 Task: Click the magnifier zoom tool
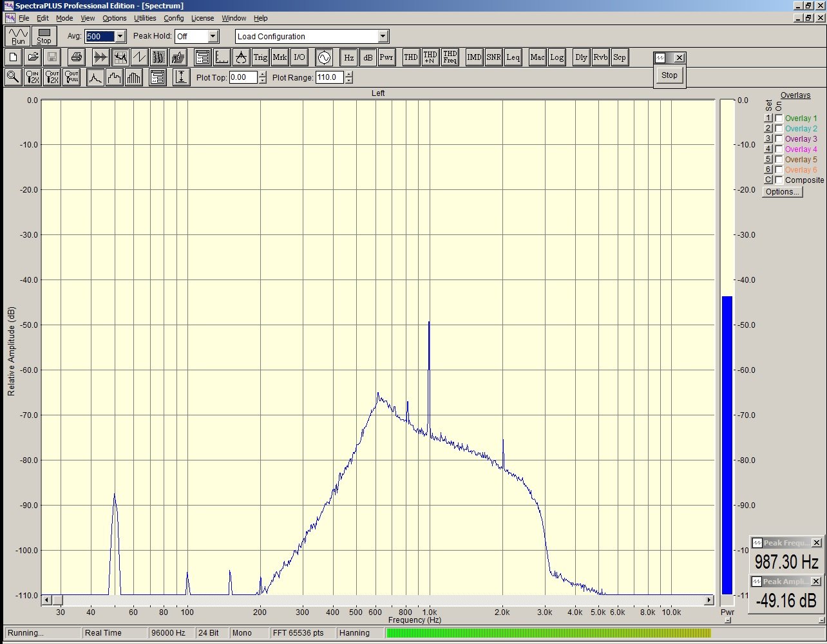pyautogui.click(x=13, y=78)
